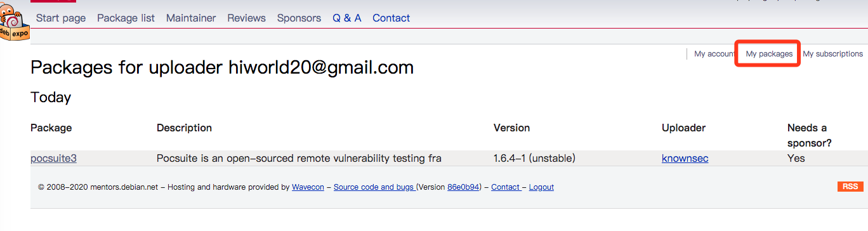Navigate to the Reviews page
Image resolution: width=868 pixels, height=231 pixels.
pos(246,18)
